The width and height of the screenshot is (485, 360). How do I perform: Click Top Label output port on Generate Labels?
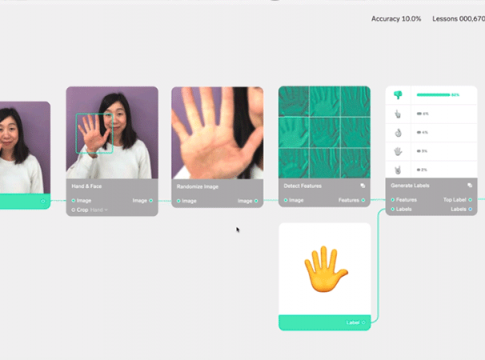click(470, 200)
